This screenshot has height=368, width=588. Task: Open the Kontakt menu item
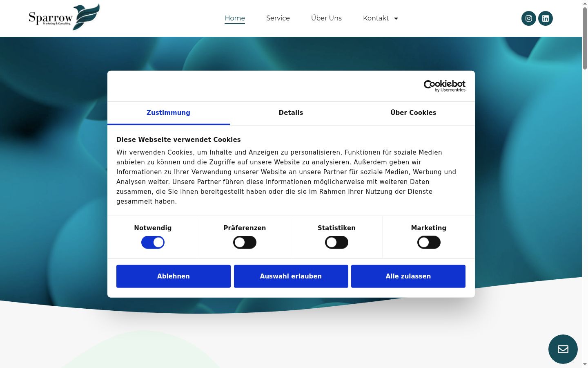tap(376, 18)
